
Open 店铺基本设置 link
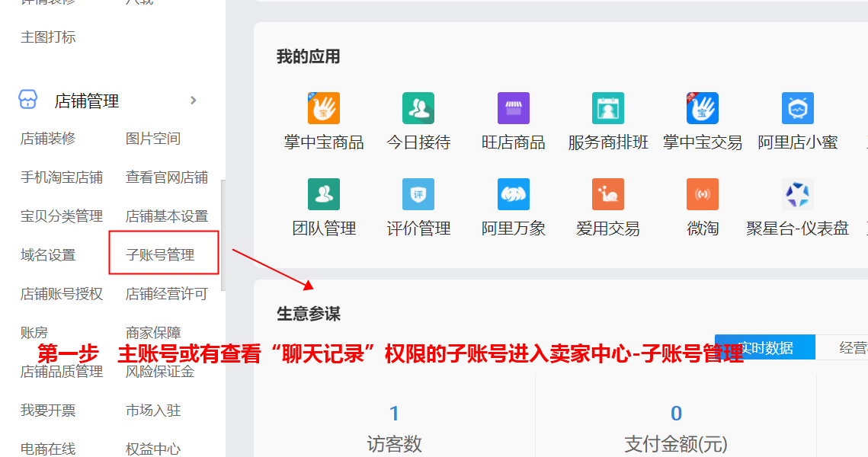(x=167, y=216)
